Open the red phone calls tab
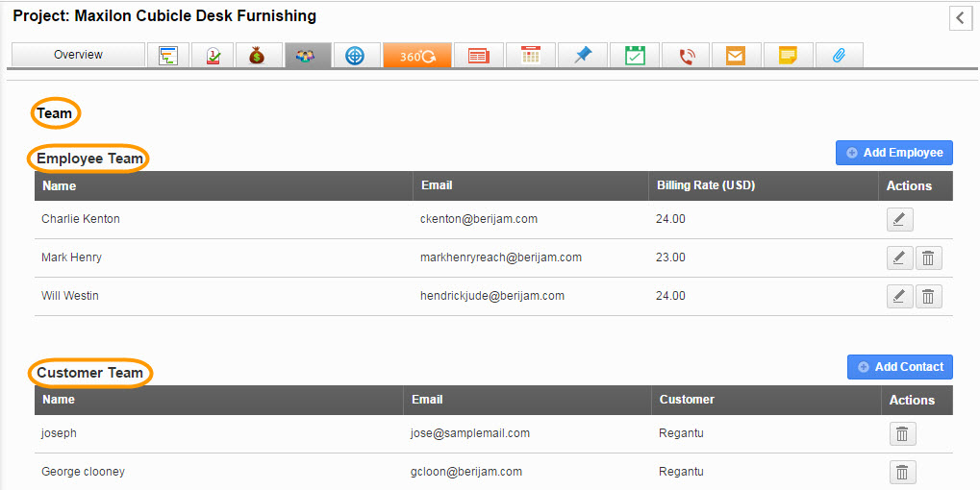 (686, 56)
